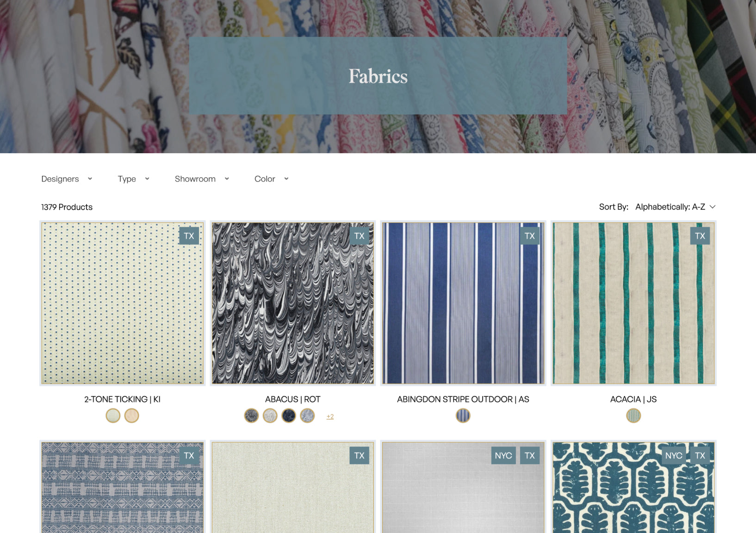Viewport: 756px width, 533px height.
Task: Choose the first gray Abacus swatch
Action: click(251, 416)
